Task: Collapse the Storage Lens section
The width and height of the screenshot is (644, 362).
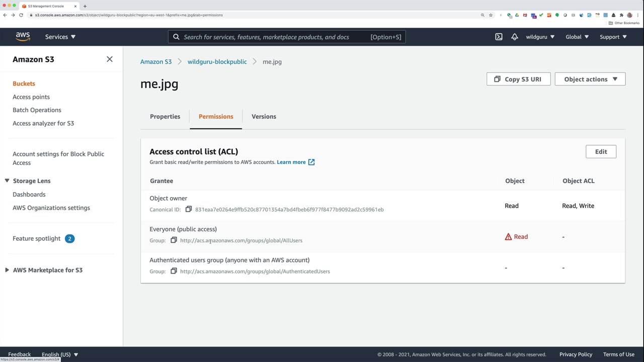Action: coord(7,181)
